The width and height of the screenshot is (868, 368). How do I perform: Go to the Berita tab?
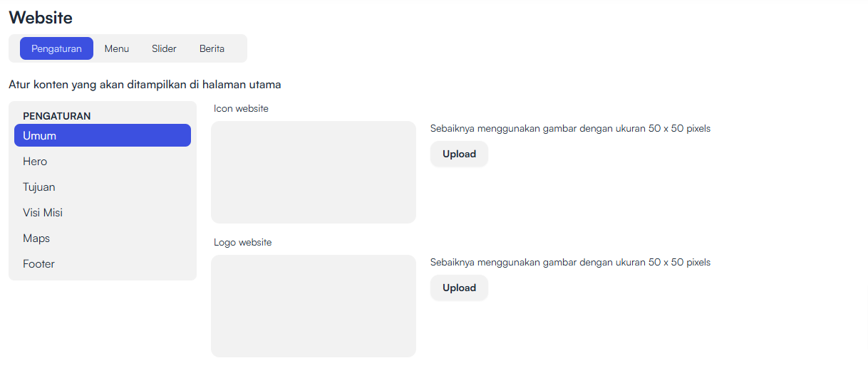coord(212,49)
